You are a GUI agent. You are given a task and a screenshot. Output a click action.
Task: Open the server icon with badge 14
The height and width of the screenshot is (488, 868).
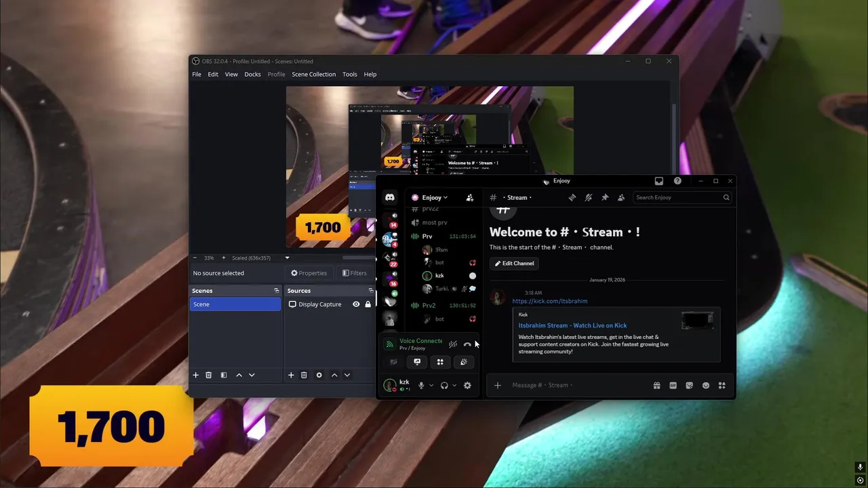[x=391, y=220]
